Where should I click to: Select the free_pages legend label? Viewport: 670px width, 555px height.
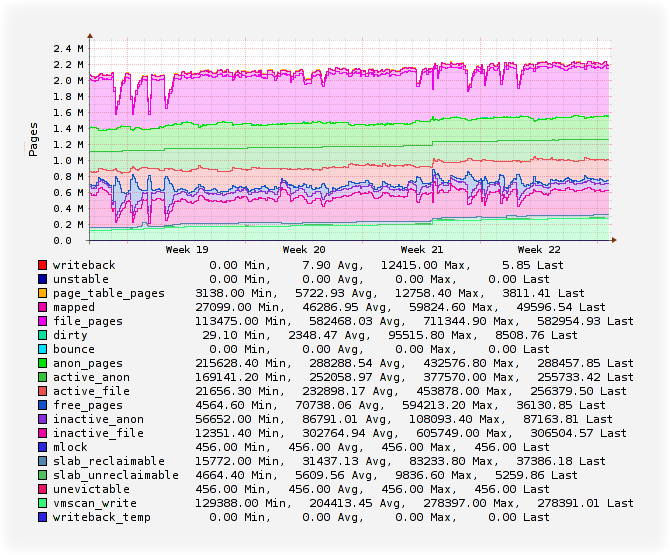[x=88, y=405]
